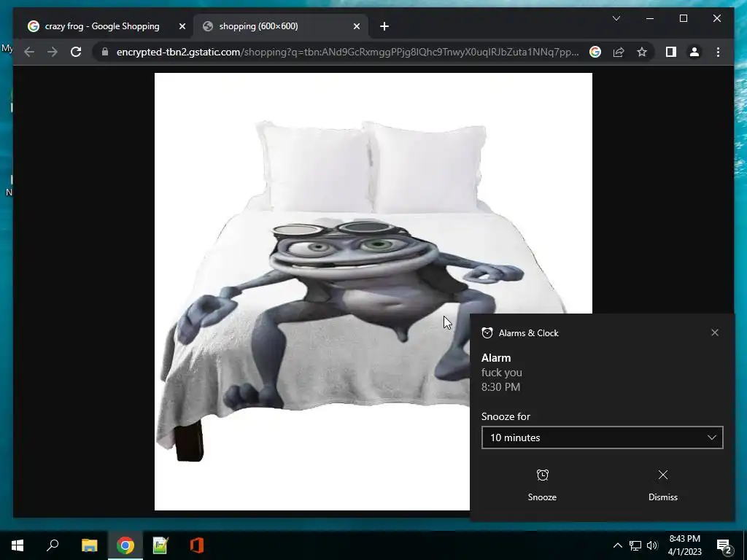Reload the current page
This screenshot has height=560, width=747.
pyautogui.click(x=76, y=52)
